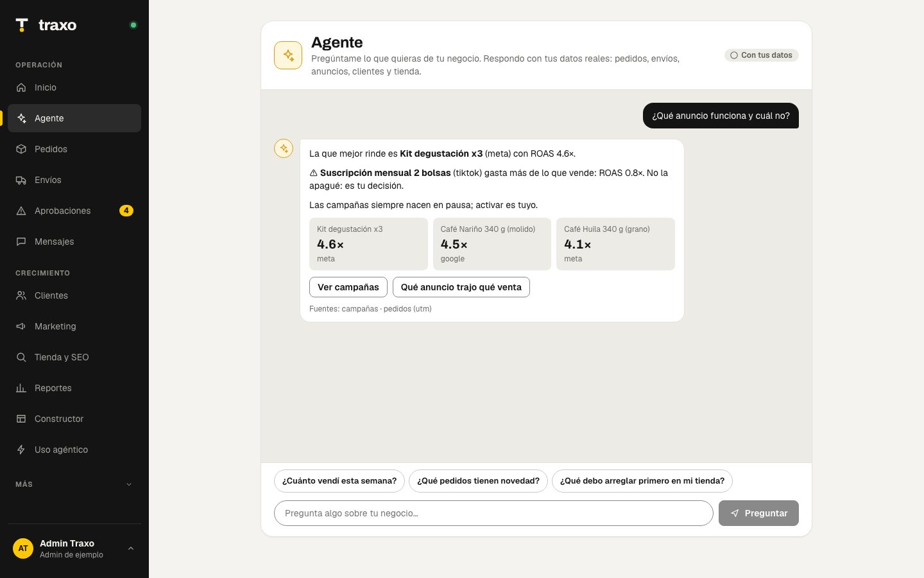The image size is (924, 578).
Task: Choose suggestion ¿Cuánto vendí esta semana?
Action: click(x=339, y=481)
